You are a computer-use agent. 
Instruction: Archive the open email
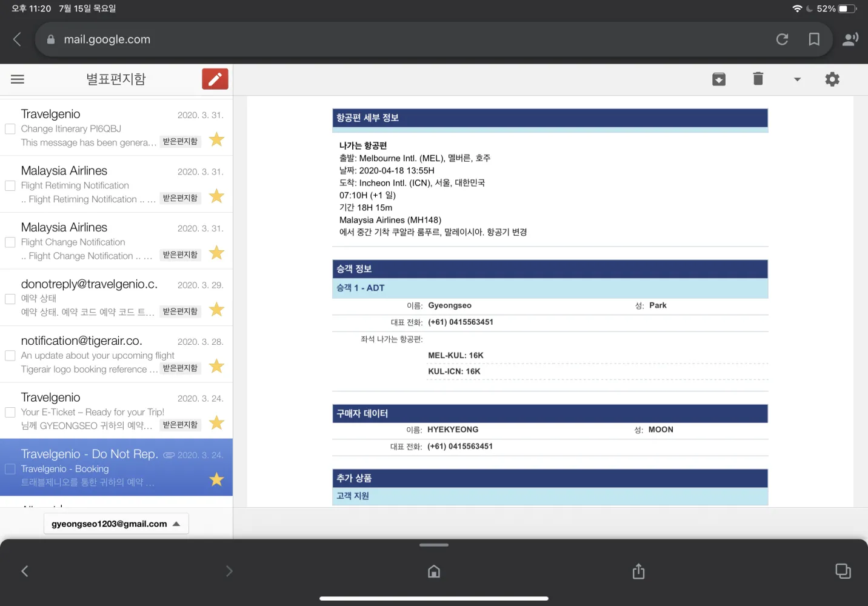pyautogui.click(x=719, y=79)
